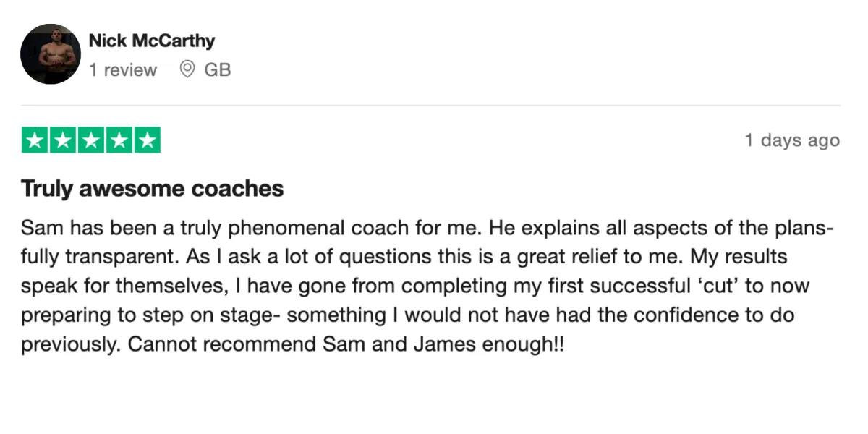The image size is (868, 434).
Task: Click the first green rating star
Action: pyautogui.click(x=35, y=140)
